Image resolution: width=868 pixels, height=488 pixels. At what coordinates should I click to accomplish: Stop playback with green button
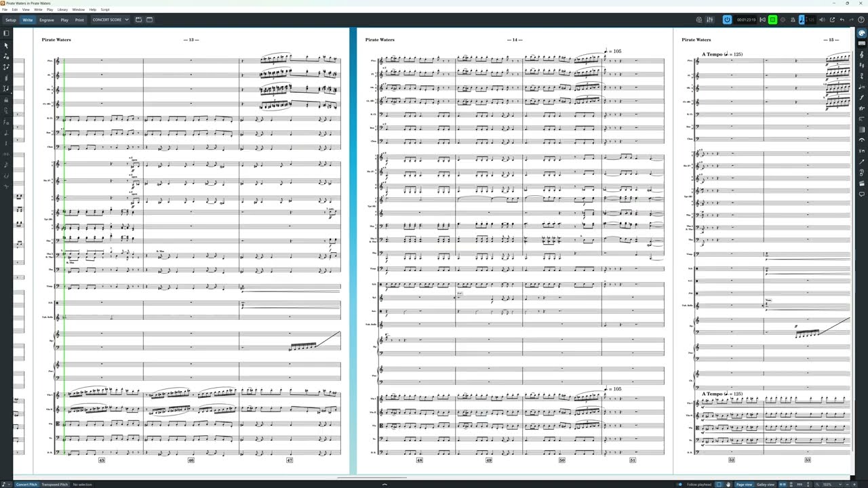[x=772, y=20]
